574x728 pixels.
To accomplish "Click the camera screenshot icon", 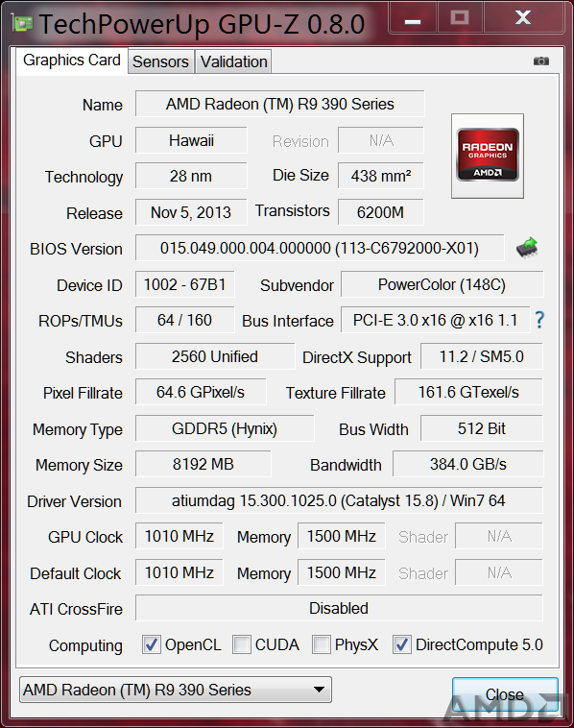I will [541, 61].
